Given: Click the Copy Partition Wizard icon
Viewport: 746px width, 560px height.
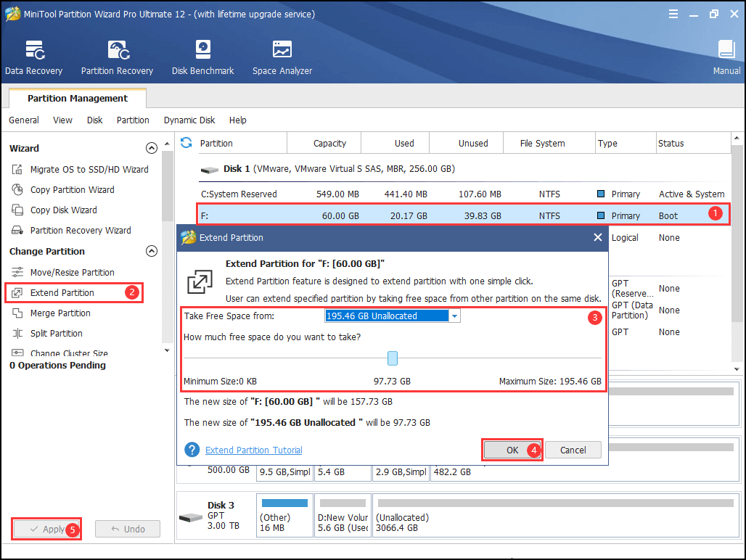Looking at the screenshot, I should (x=17, y=189).
